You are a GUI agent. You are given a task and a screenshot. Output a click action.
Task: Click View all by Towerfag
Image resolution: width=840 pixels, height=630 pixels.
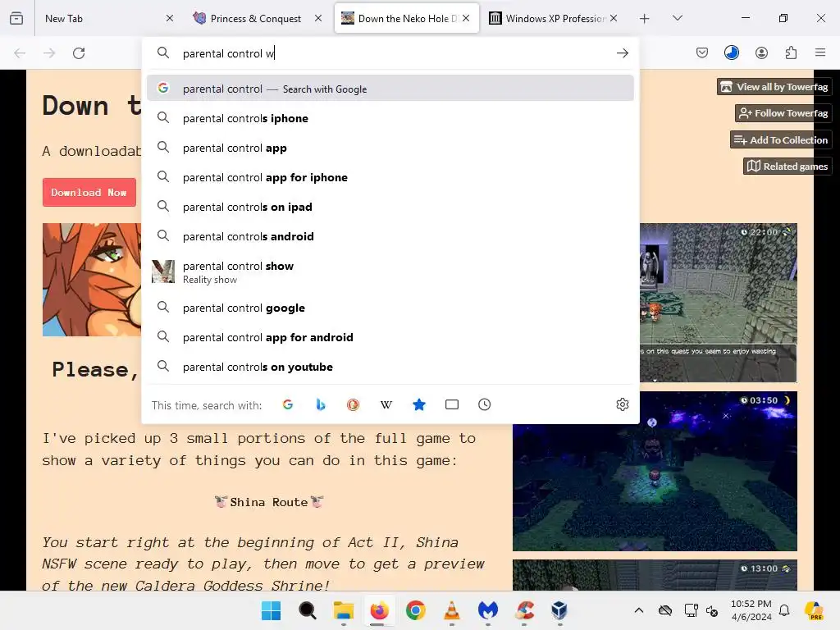[774, 87]
